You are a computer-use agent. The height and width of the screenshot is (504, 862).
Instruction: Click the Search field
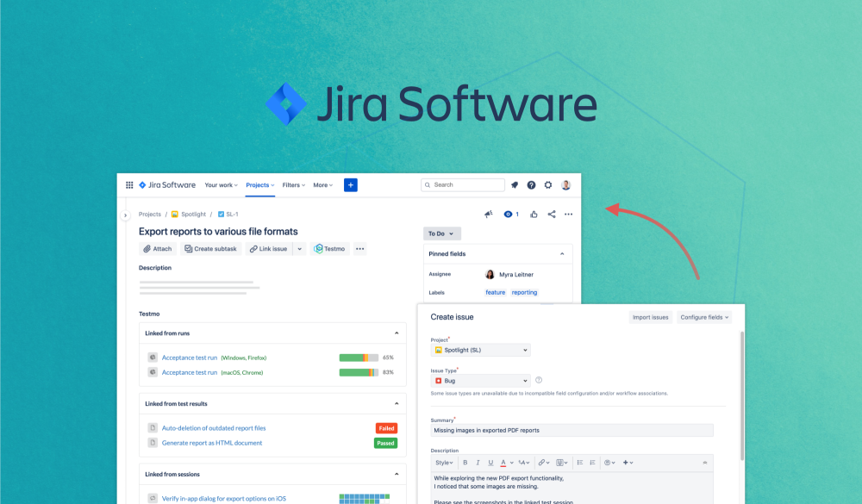[x=463, y=185]
